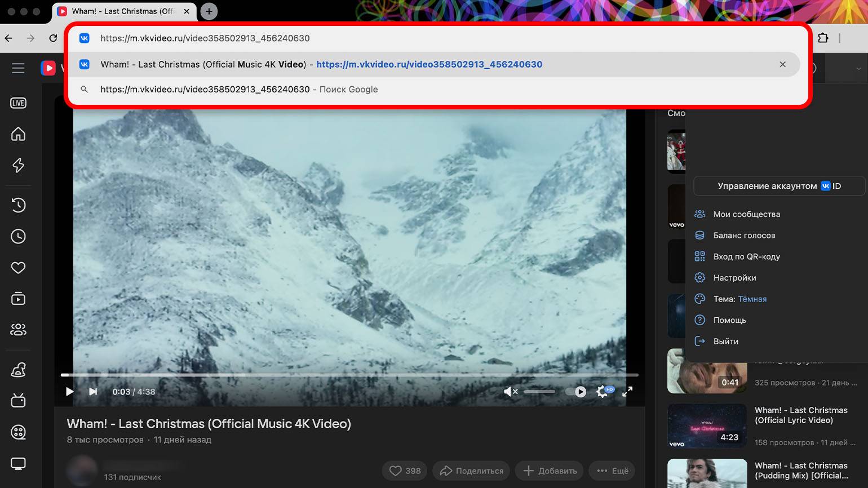The width and height of the screenshot is (868, 488).
Task: Click the QR code login icon
Action: pyautogui.click(x=699, y=256)
